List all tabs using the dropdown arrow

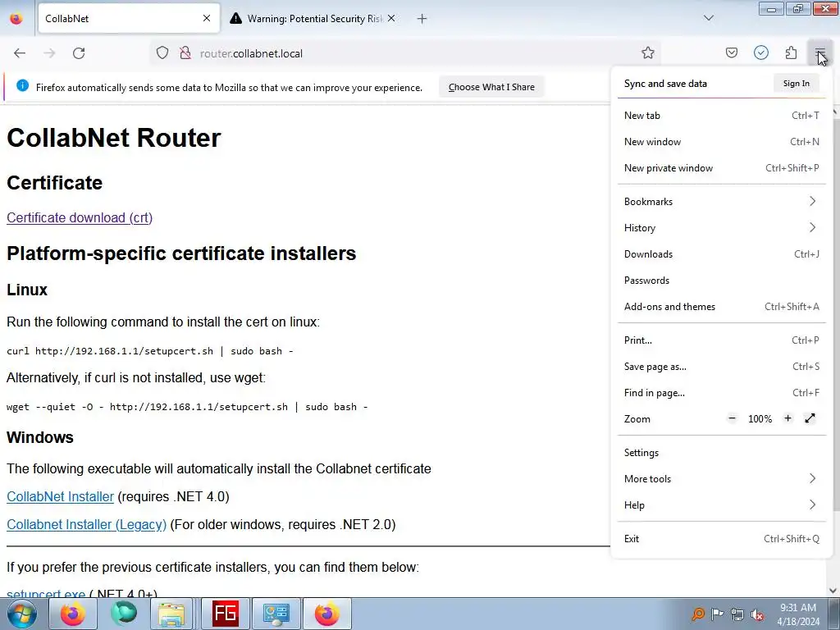coord(709,18)
